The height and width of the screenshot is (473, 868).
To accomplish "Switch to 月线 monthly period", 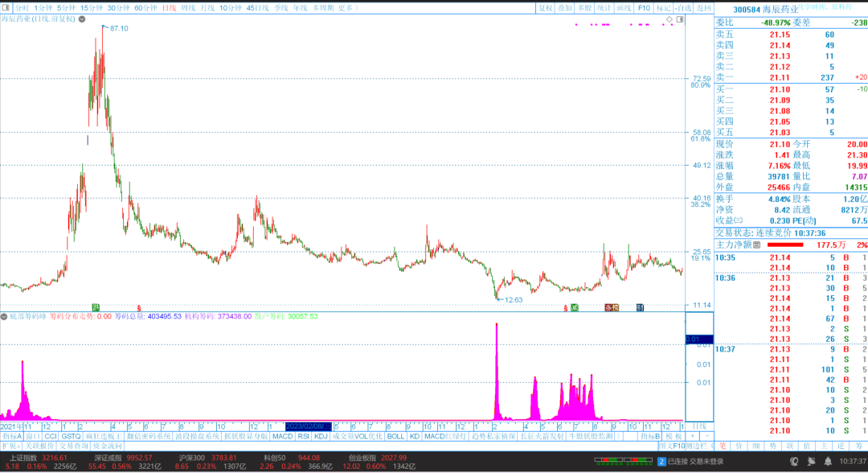I will [x=207, y=8].
